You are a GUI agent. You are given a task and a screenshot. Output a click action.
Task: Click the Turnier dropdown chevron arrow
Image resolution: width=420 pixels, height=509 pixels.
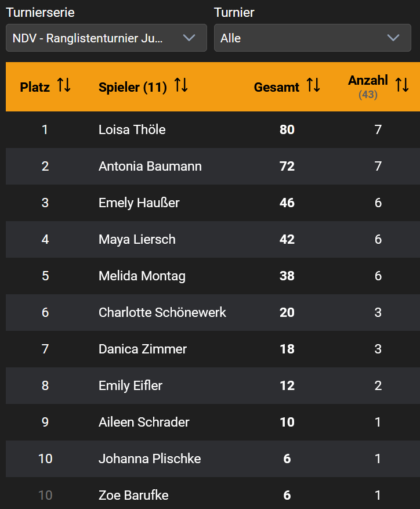point(393,38)
